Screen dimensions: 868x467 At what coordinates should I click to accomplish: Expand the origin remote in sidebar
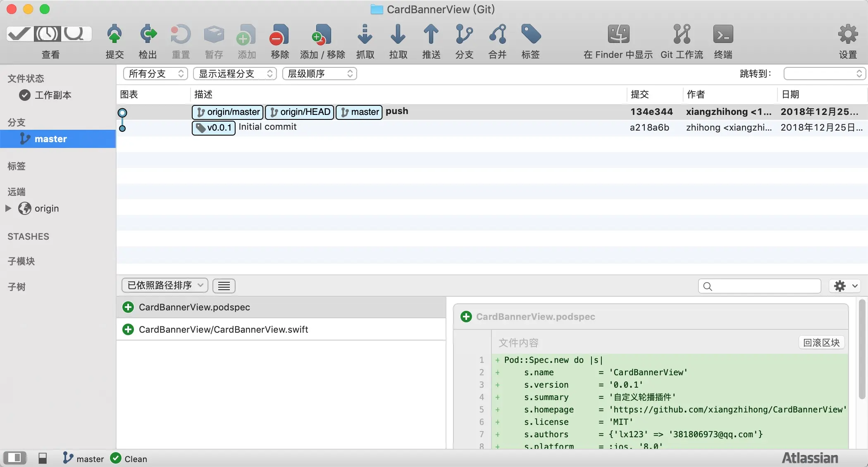8,208
